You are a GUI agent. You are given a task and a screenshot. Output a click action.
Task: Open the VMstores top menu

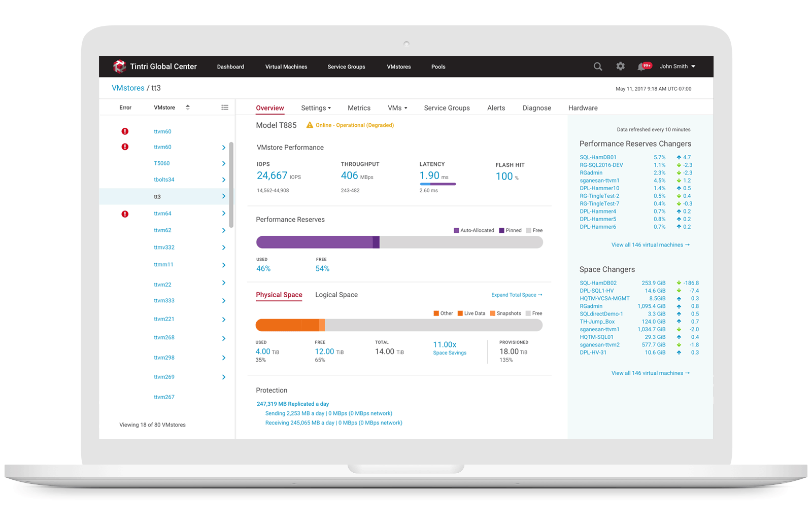coord(399,67)
